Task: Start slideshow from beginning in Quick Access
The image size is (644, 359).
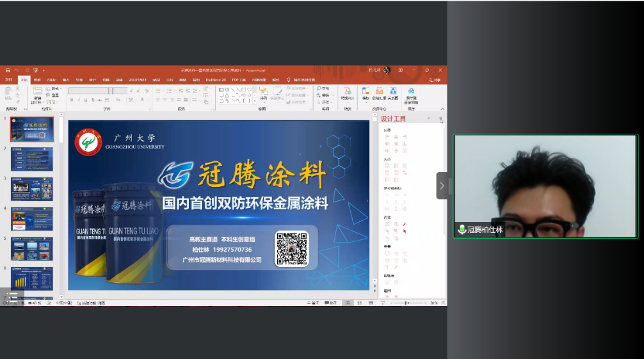Action: [36, 70]
